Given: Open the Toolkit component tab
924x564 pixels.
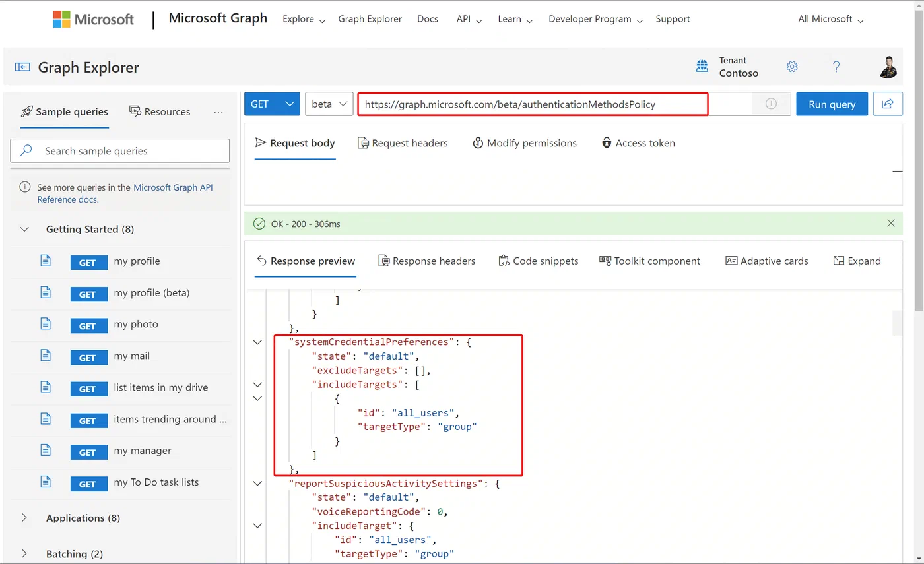Looking at the screenshot, I should point(649,261).
